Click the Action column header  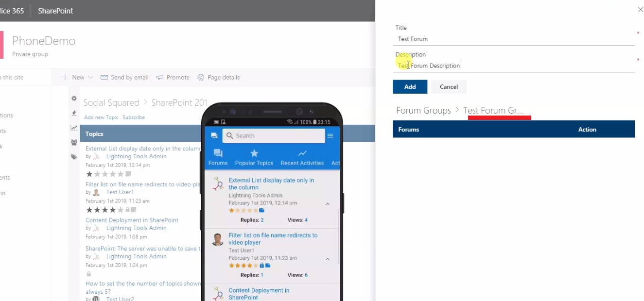[x=587, y=130]
